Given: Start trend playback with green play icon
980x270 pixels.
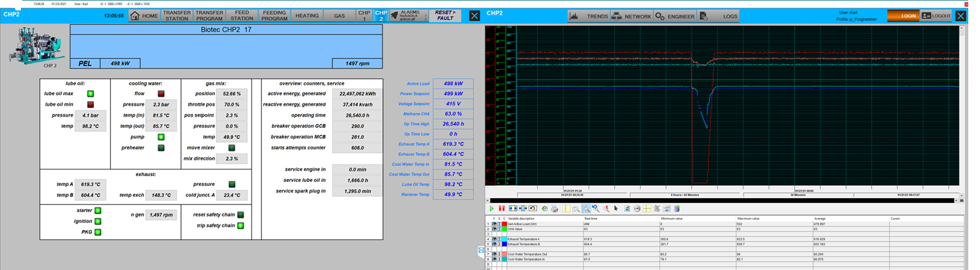Looking at the screenshot, I should coord(492,209).
